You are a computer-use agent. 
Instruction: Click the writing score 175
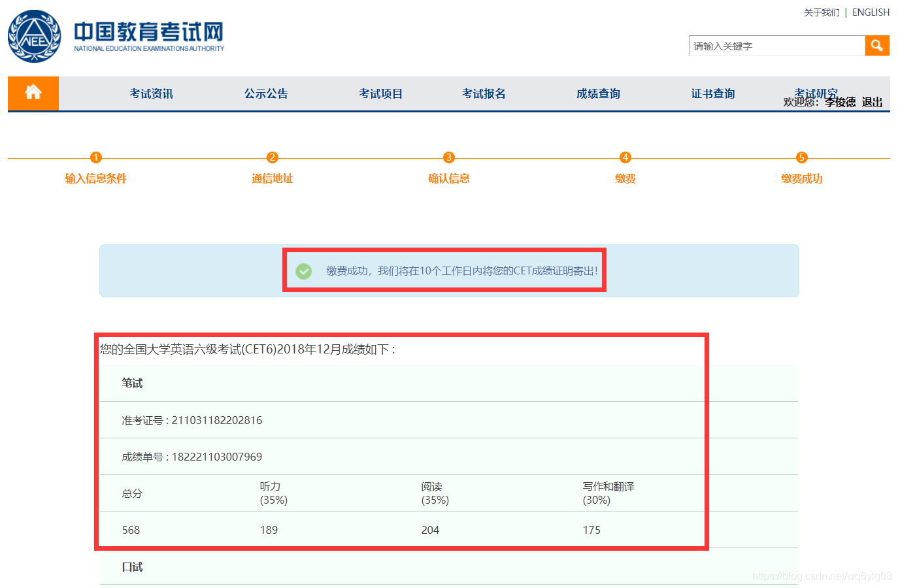591,530
